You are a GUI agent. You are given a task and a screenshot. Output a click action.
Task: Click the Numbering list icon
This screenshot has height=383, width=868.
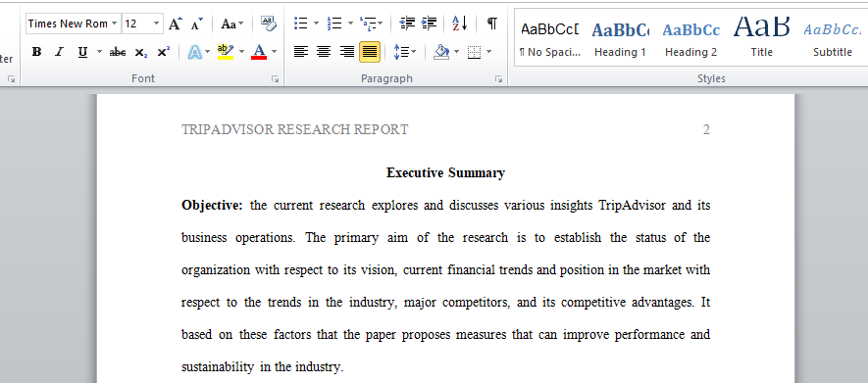334,24
